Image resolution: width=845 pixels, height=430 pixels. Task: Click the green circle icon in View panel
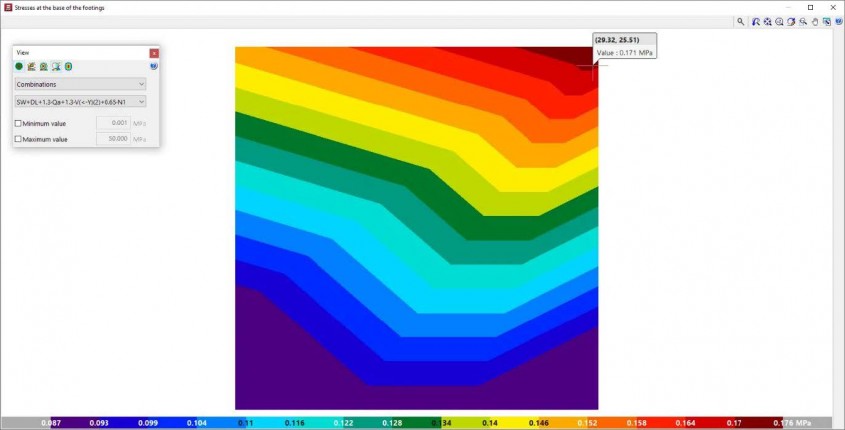pos(19,66)
